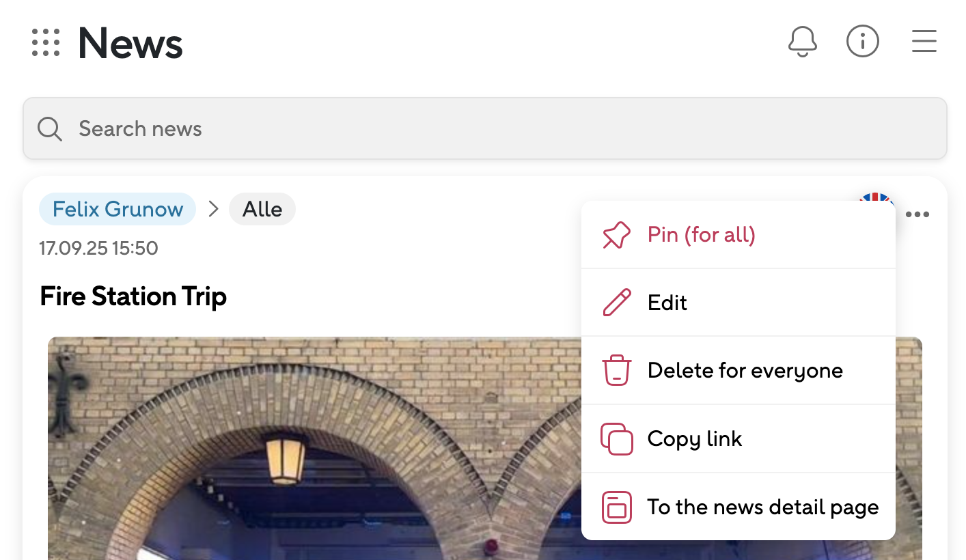Screen dimensions: 966x560
Task: Open the app grid launcher icon
Action: [x=46, y=42]
